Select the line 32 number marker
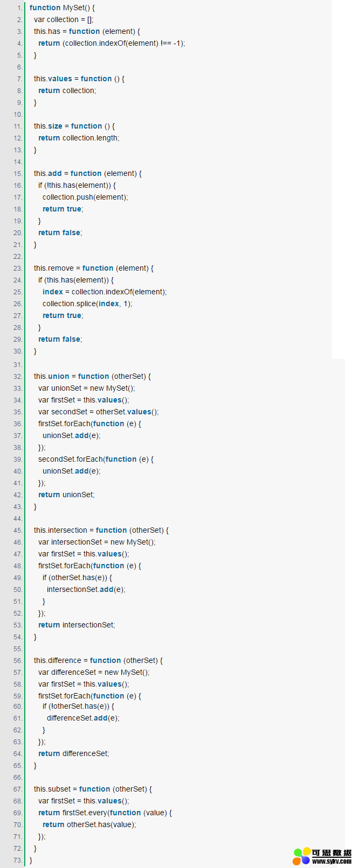Screen dimensions: 354x868 tap(18, 376)
